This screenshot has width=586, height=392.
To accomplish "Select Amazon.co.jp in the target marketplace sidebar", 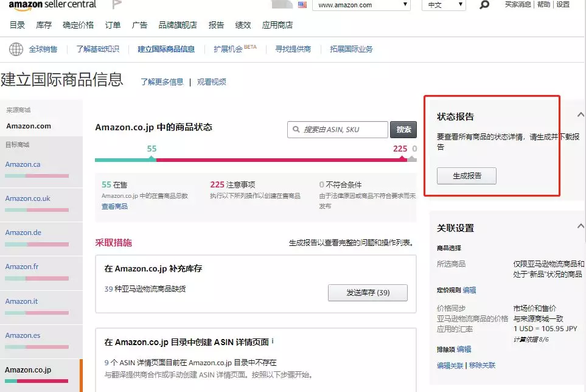I will tap(27, 369).
